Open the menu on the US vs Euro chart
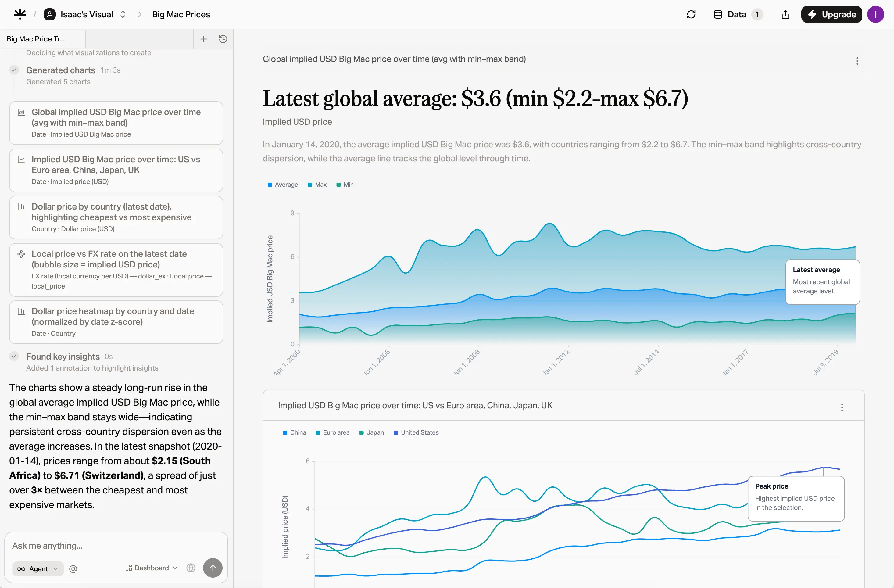The width and height of the screenshot is (894, 588). [x=842, y=407]
